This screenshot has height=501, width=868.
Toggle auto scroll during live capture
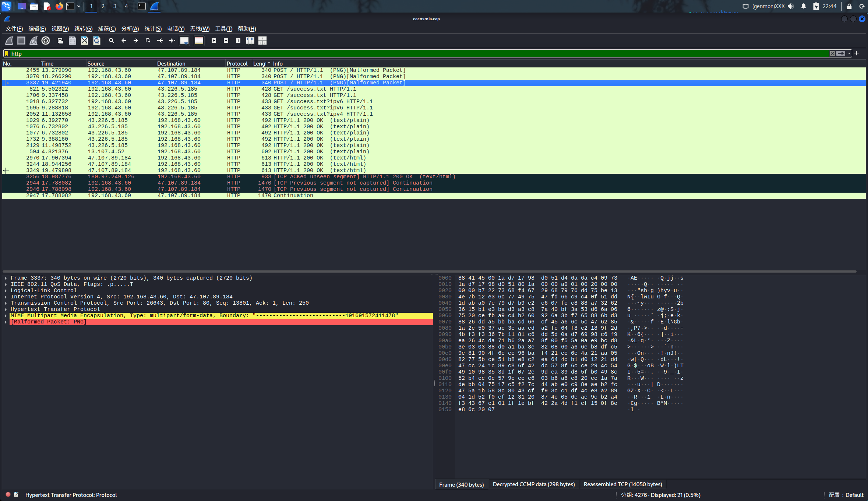point(184,41)
